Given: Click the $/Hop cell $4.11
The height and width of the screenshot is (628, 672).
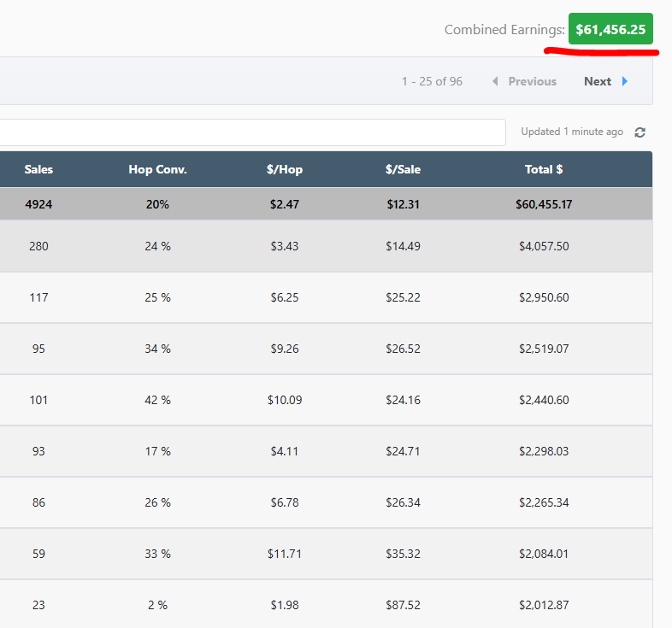Looking at the screenshot, I should click(285, 451).
